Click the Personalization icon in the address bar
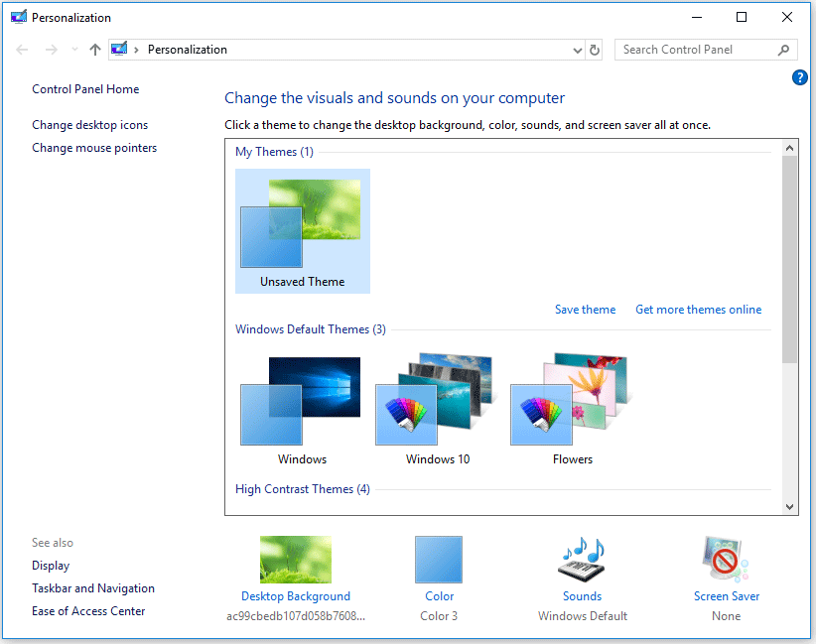Screen dimensions: 816x644 [x=119, y=48]
